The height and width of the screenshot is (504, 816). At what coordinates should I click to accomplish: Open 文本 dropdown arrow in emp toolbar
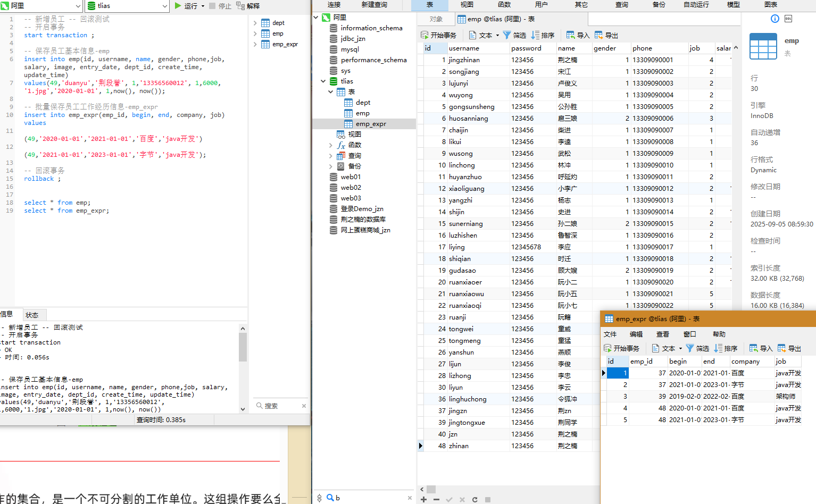tap(497, 36)
